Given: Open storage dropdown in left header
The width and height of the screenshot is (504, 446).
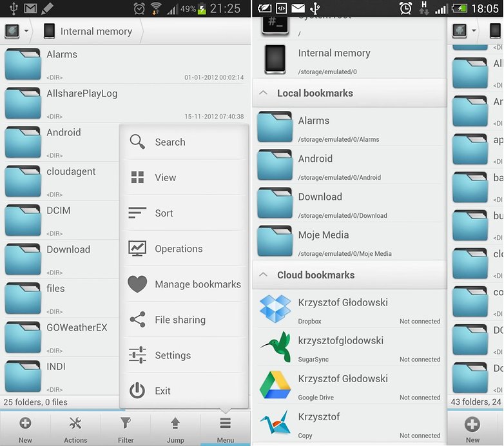Looking at the screenshot, I should pyautogui.click(x=17, y=31).
